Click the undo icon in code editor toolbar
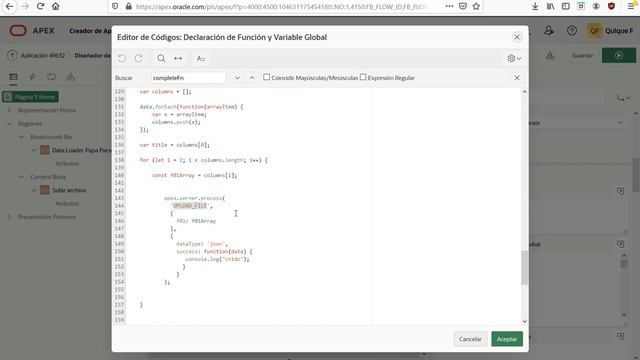The height and width of the screenshot is (360, 640). [x=122, y=58]
